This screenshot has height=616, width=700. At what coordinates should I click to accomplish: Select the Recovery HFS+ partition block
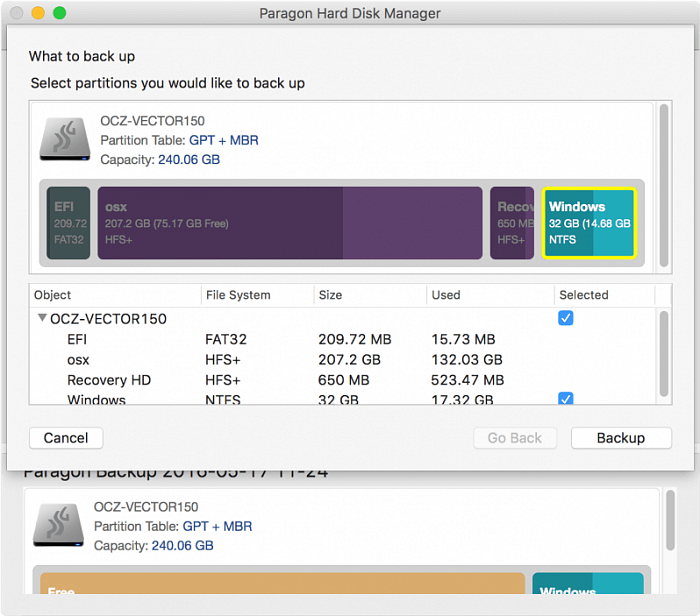point(512,223)
